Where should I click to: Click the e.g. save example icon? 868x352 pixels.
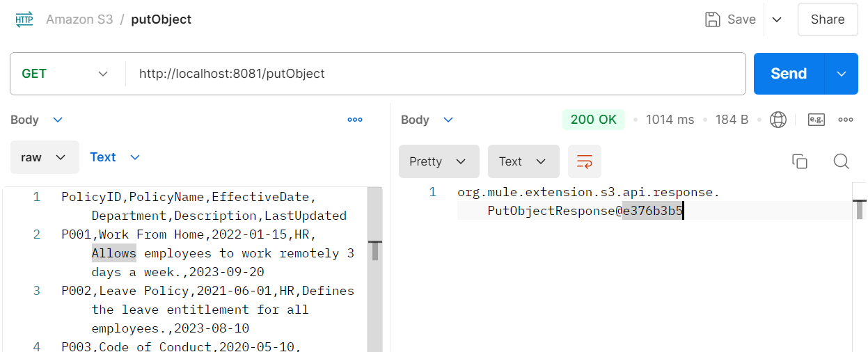click(816, 120)
